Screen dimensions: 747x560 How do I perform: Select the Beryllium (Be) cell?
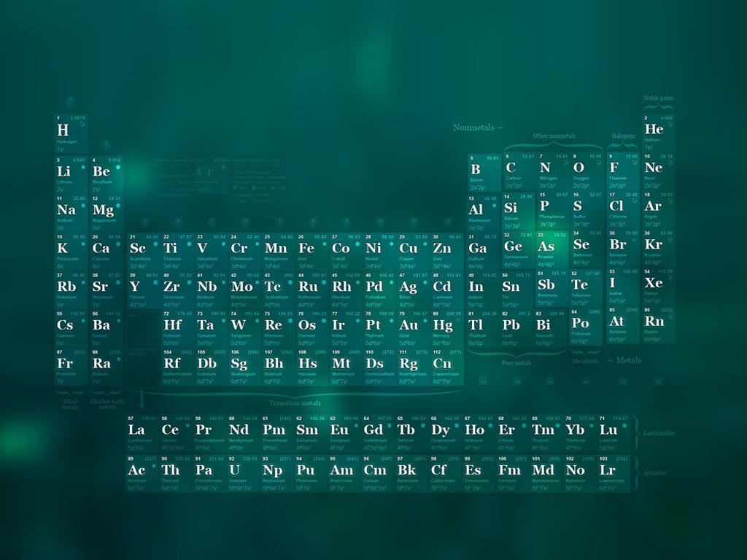point(107,174)
